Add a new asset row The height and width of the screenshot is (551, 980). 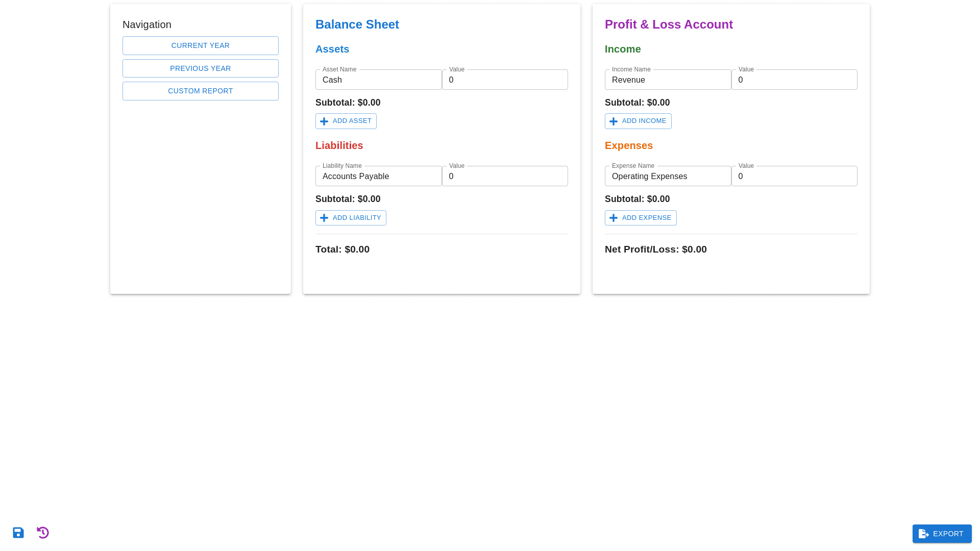click(346, 121)
